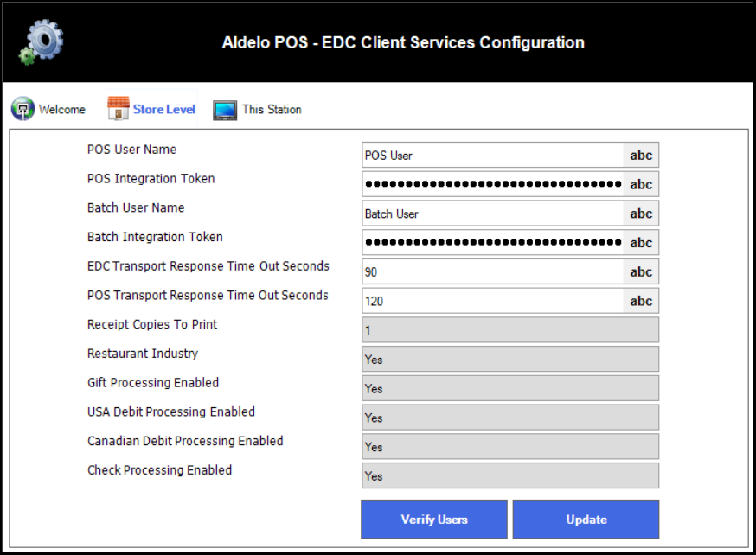The width and height of the screenshot is (756, 555).
Task: Click the POS Integration Token label
Action: click(151, 179)
